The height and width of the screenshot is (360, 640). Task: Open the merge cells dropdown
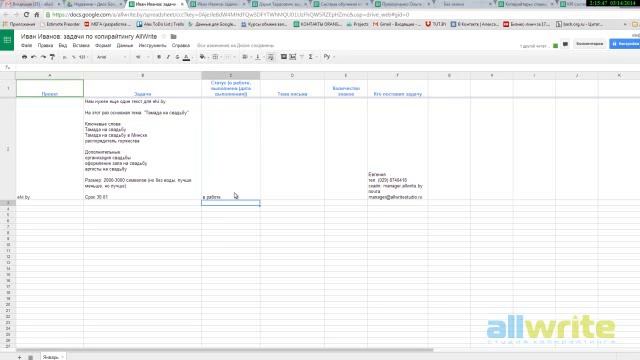(x=230, y=57)
